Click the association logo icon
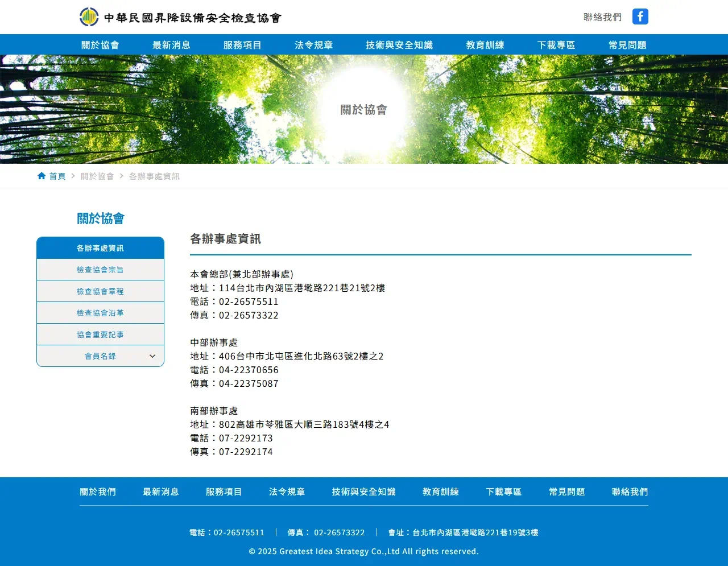Image resolution: width=728 pixels, height=566 pixels. (x=88, y=16)
